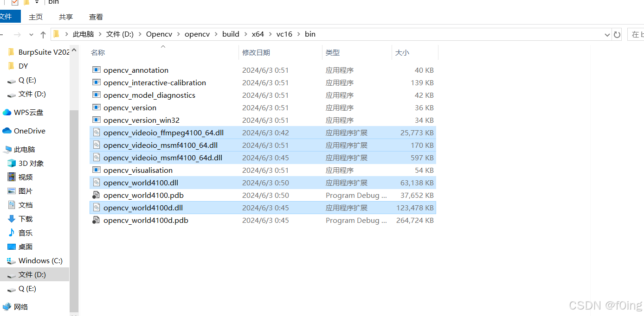644x316 pixels.
Task: Open 网络 in the navigation pane
Action: pos(15,307)
